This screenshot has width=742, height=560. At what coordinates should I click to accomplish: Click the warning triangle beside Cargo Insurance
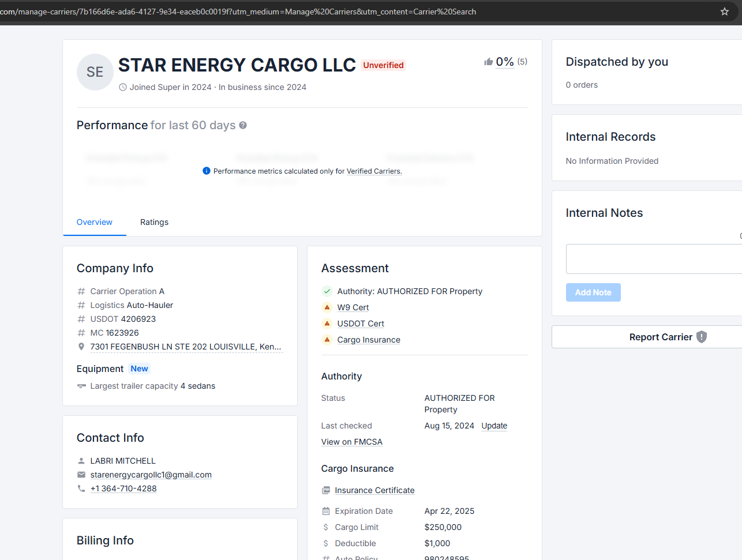327,340
